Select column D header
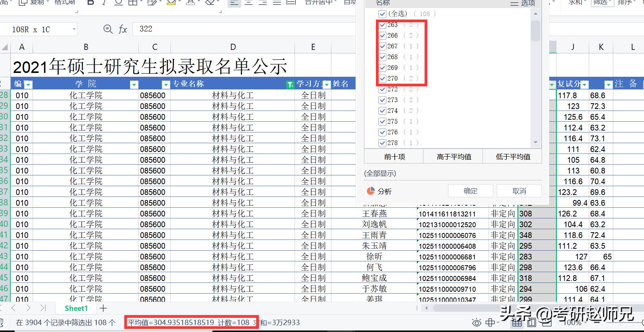The image size is (644, 332). coord(233,47)
